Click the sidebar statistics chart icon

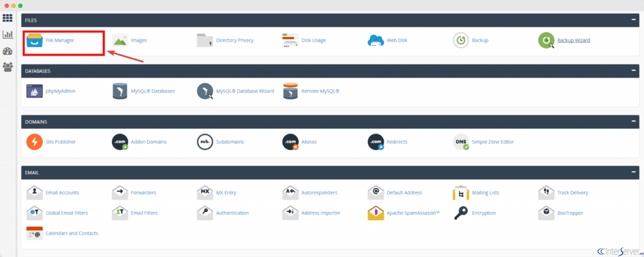point(8,34)
